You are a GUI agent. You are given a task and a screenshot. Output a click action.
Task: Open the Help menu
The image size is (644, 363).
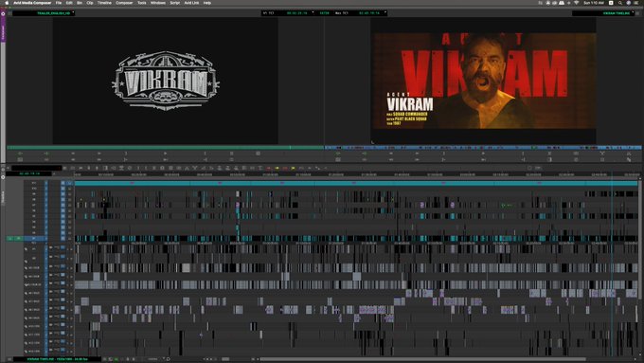point(207,3)
